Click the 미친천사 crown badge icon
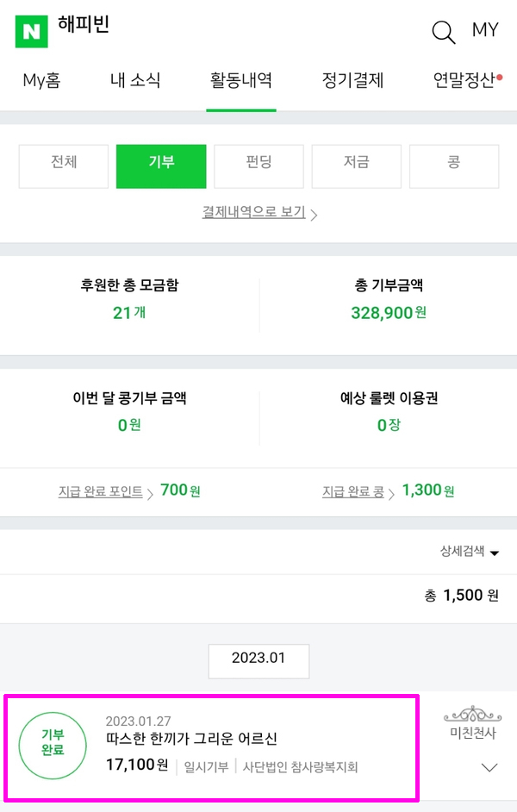Image resolution: width=517 pixels, height=812 pixels. tap(473, 715)
